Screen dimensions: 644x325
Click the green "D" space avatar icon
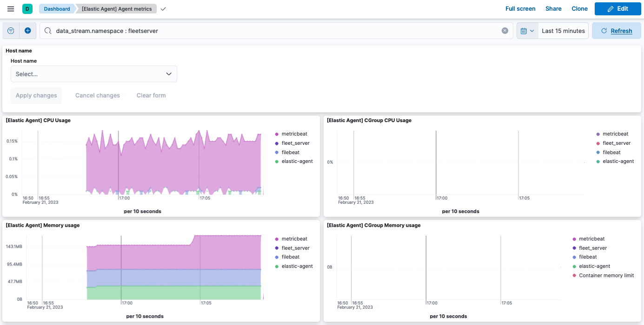point(27,8)
